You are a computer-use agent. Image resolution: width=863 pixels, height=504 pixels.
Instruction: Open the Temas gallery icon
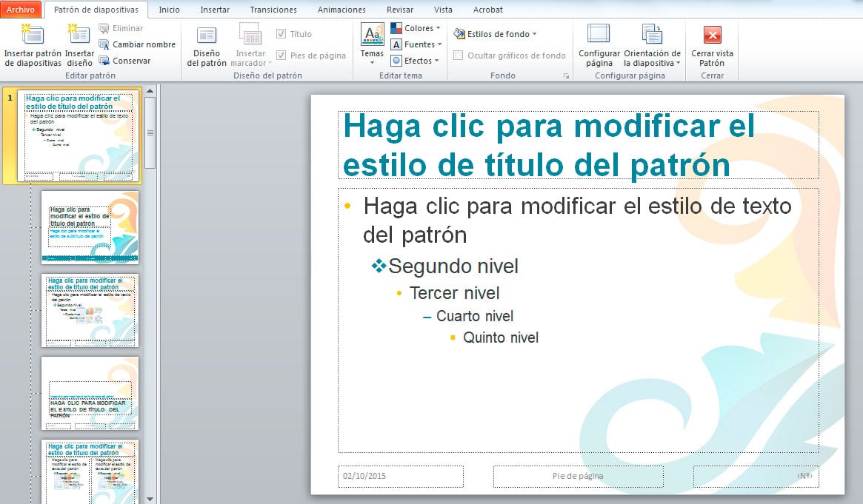click(372, 35)
